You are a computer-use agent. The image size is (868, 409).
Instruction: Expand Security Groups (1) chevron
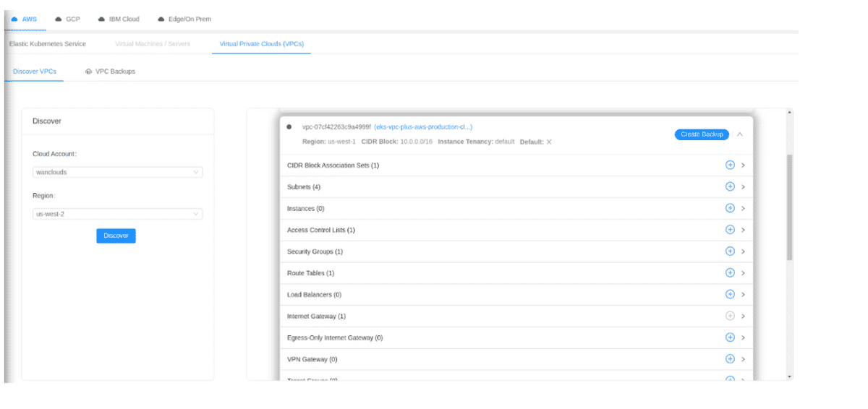click(744, 251)
